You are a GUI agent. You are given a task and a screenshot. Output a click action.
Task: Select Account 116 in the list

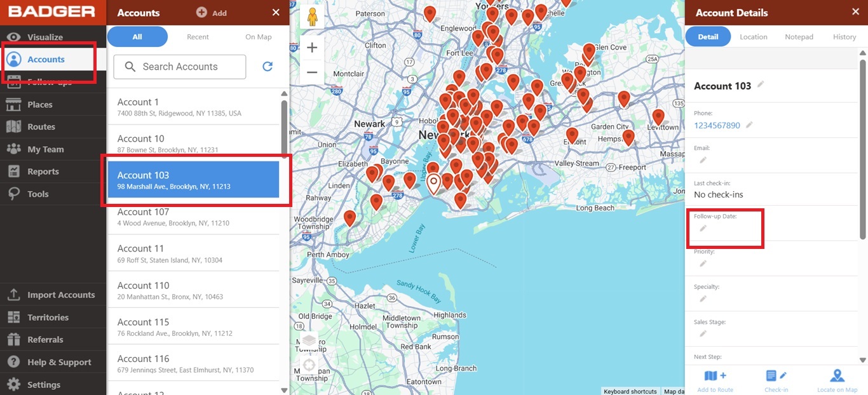point(193,363)
